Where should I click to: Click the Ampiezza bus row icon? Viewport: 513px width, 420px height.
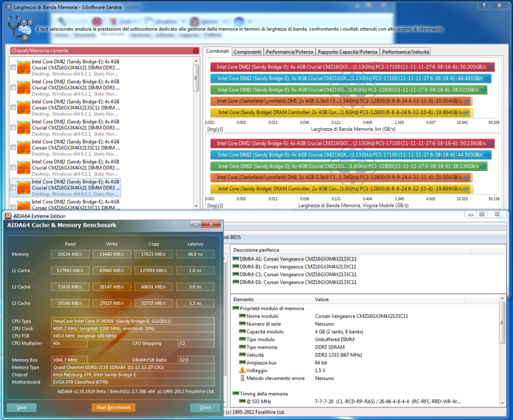(242, 363)
